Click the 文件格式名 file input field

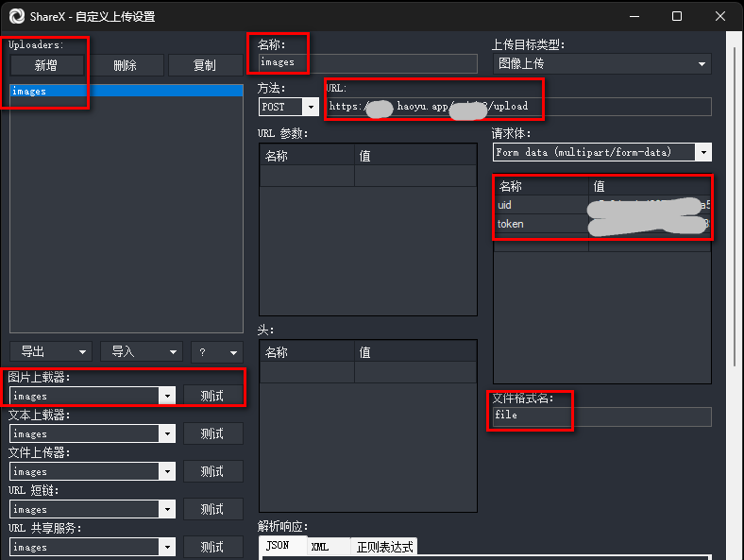point(602,416)
